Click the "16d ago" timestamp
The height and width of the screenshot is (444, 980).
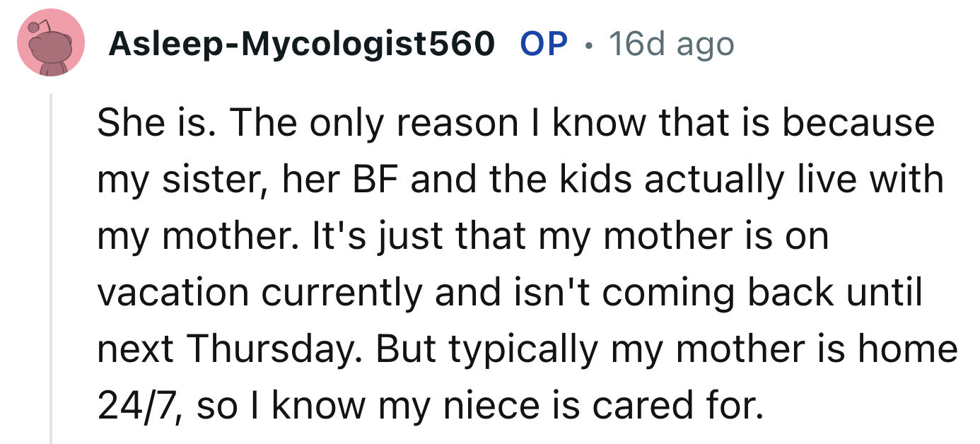pos(671,45)
